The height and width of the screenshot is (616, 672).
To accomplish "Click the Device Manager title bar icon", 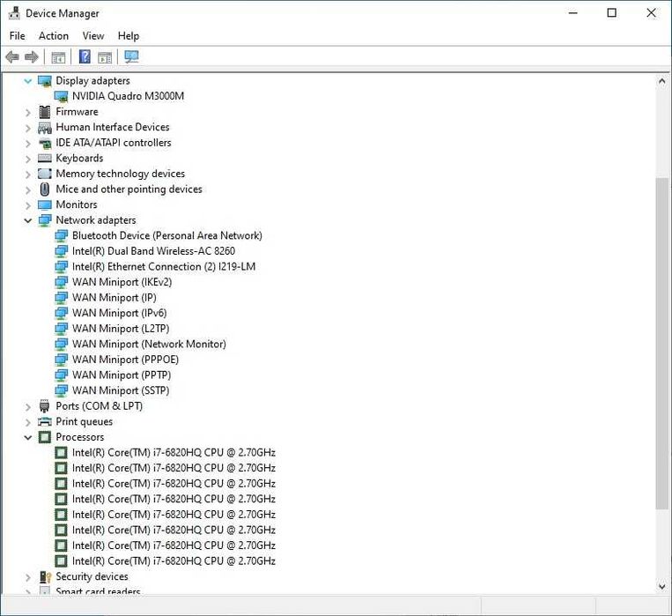I will [14, 13].
